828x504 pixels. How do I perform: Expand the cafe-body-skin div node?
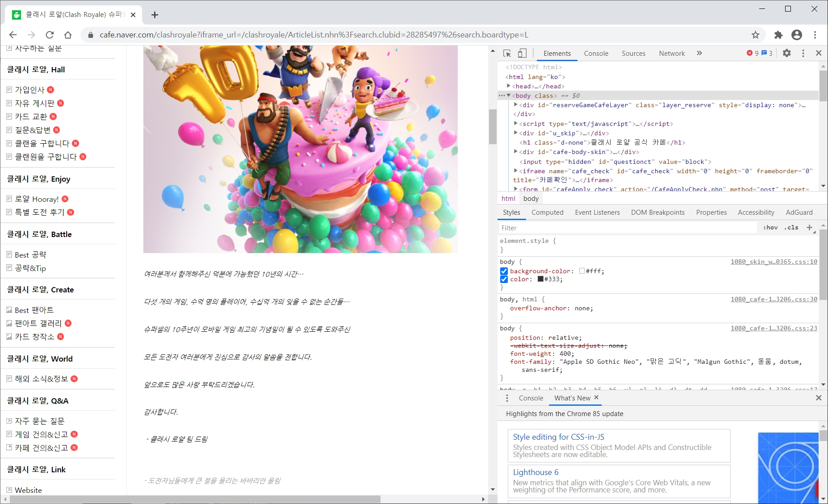coord(515,152)
